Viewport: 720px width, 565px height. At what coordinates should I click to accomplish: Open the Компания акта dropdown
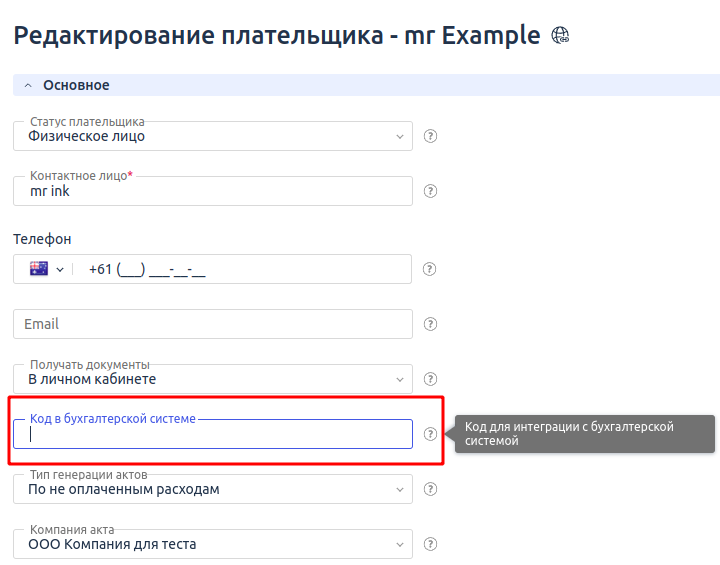pos(212,544)
